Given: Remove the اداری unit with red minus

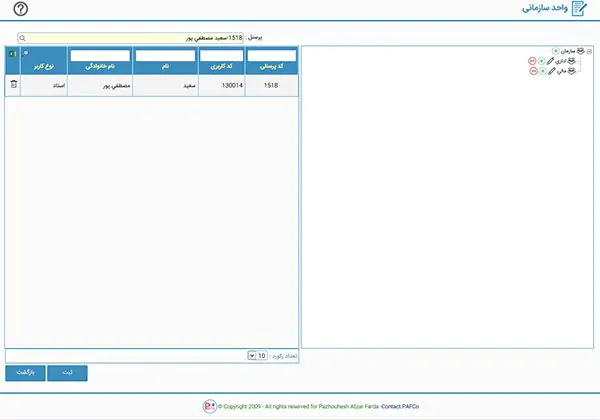Looking at the screenshot, I should 532,61.
